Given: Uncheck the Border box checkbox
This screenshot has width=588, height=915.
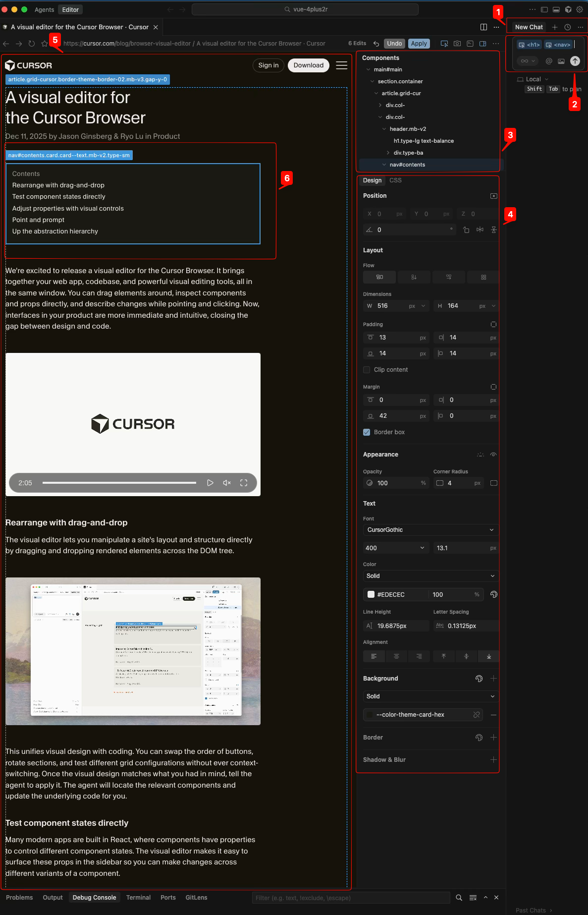Looking at the screenshot, I should click(367, 432).
